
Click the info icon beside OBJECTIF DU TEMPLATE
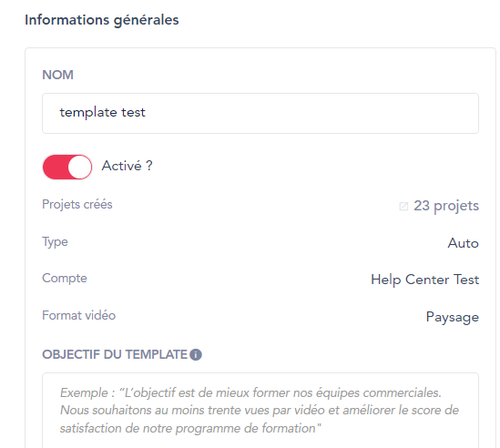196,354
